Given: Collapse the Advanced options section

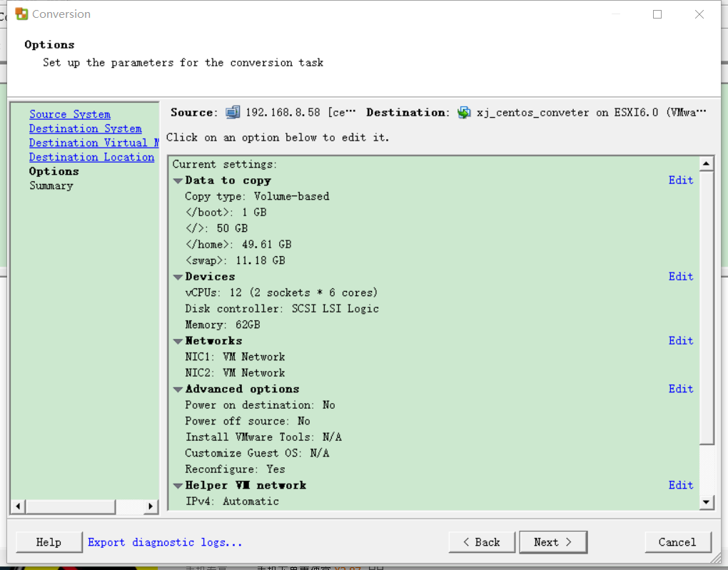Looking at the screenshot, I should 177,388.
